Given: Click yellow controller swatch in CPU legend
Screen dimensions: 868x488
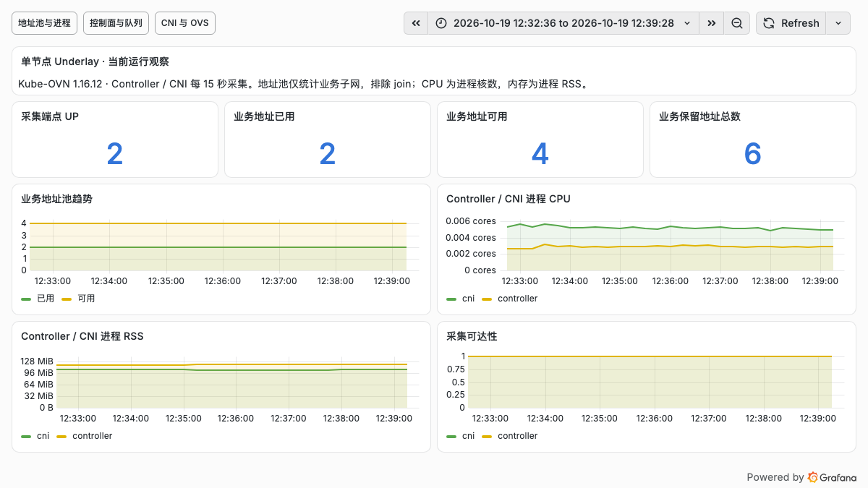Looking at the screenshot, I should pyautogui.click(x=487, y=299).
